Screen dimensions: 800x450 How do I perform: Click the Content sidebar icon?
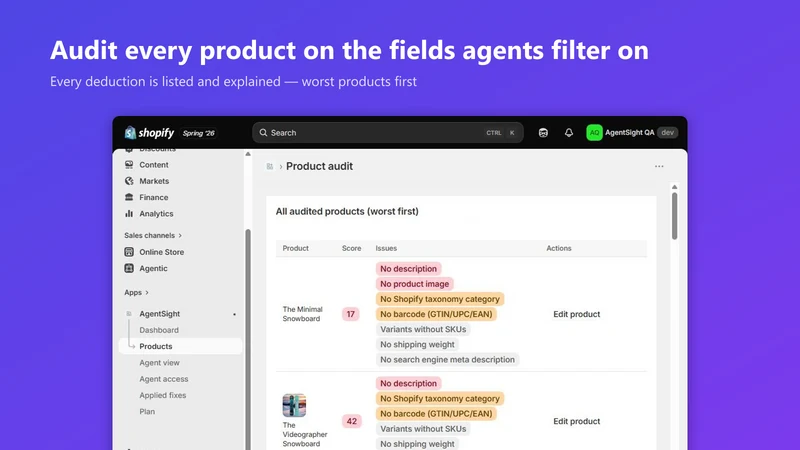pos(129,165)
